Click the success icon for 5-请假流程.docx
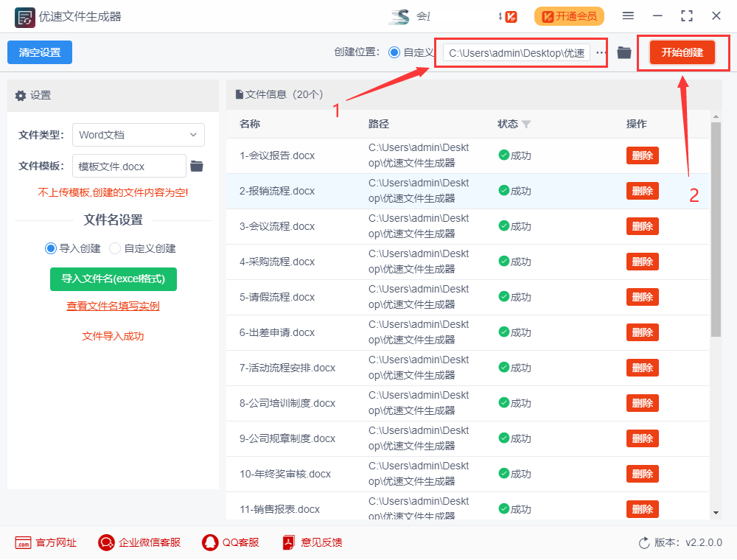Viewport: 737px width, 560px height. coord(504,296)
